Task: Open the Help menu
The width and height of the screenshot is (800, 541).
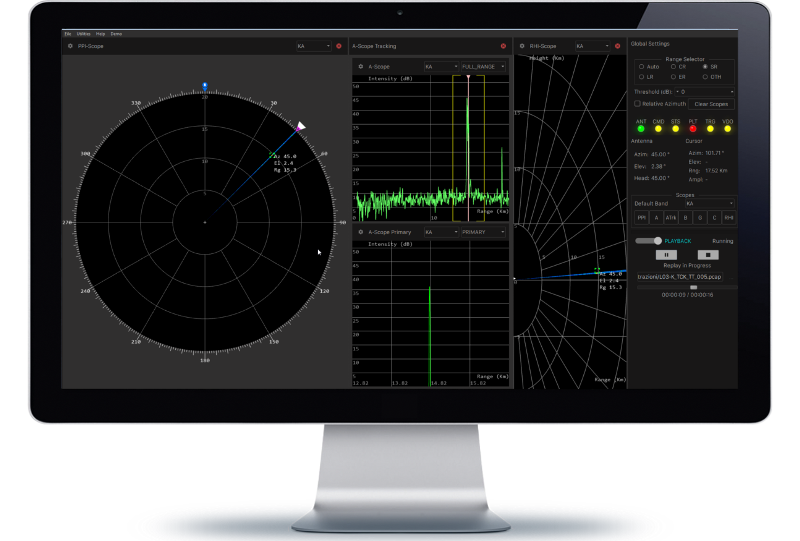Action: pos(101,34)
